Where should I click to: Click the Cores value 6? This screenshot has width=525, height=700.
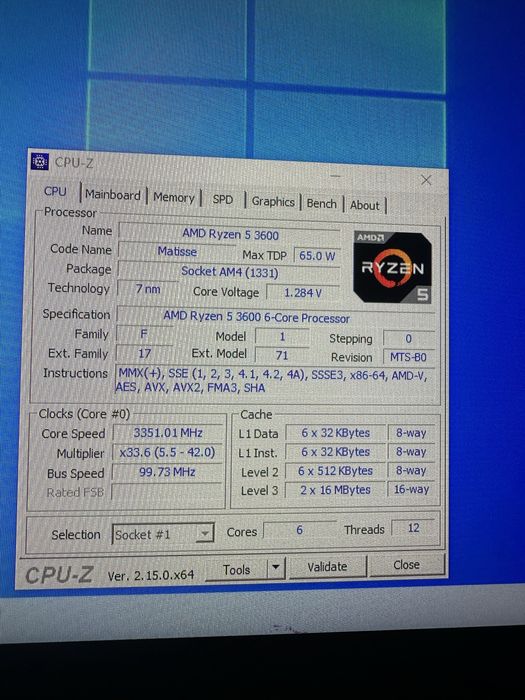coord(300,530)
